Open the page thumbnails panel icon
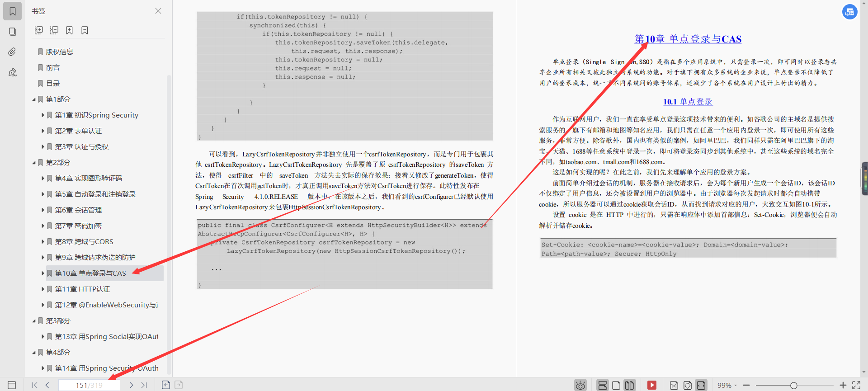The height and width of the screenshot is (391, 868). coord(13,32)
